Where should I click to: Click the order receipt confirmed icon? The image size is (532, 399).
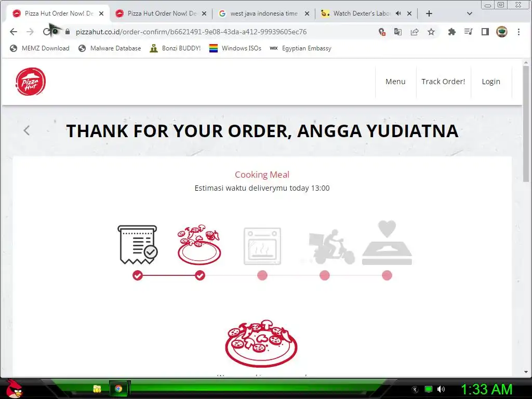point(137,245)
